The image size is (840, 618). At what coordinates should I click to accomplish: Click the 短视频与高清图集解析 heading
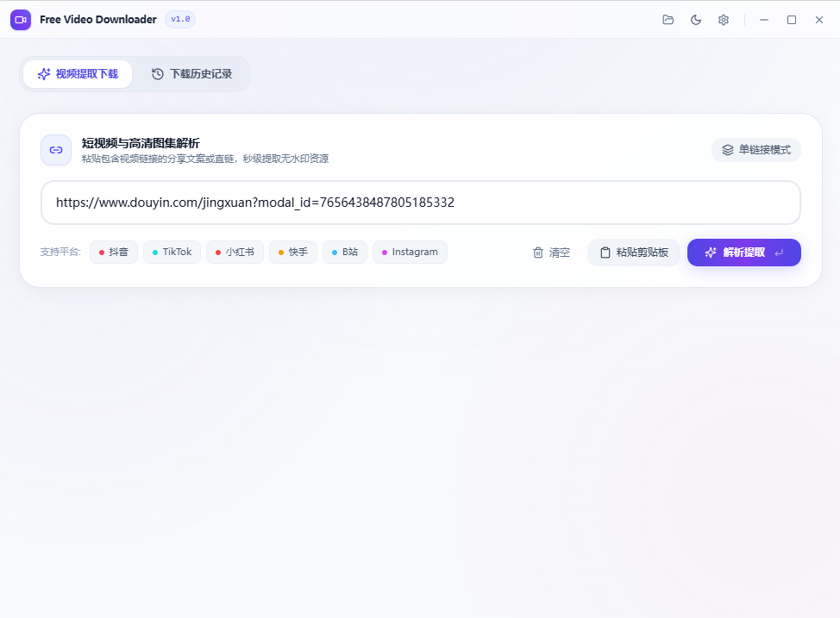[x=141, y=143]
